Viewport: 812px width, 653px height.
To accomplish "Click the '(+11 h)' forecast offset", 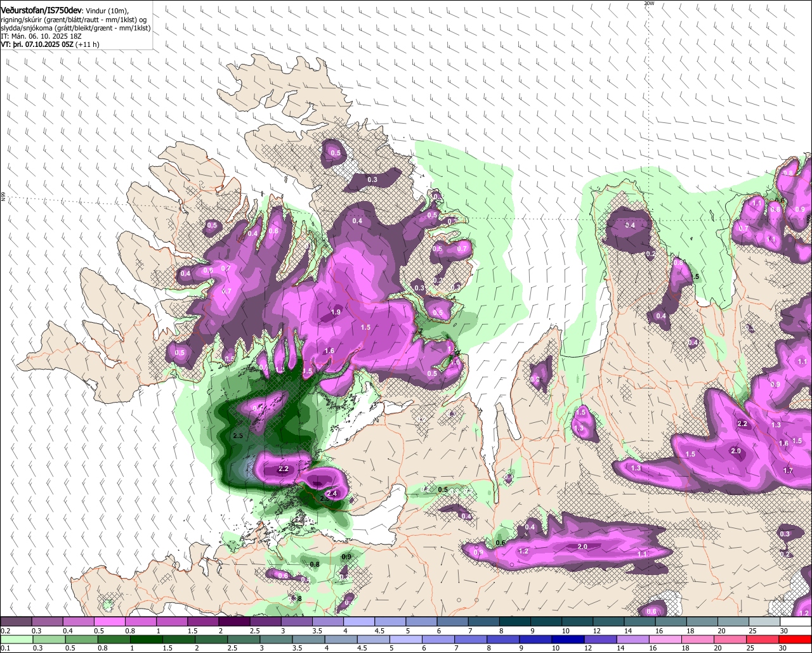I will click(x=88, y=44).
